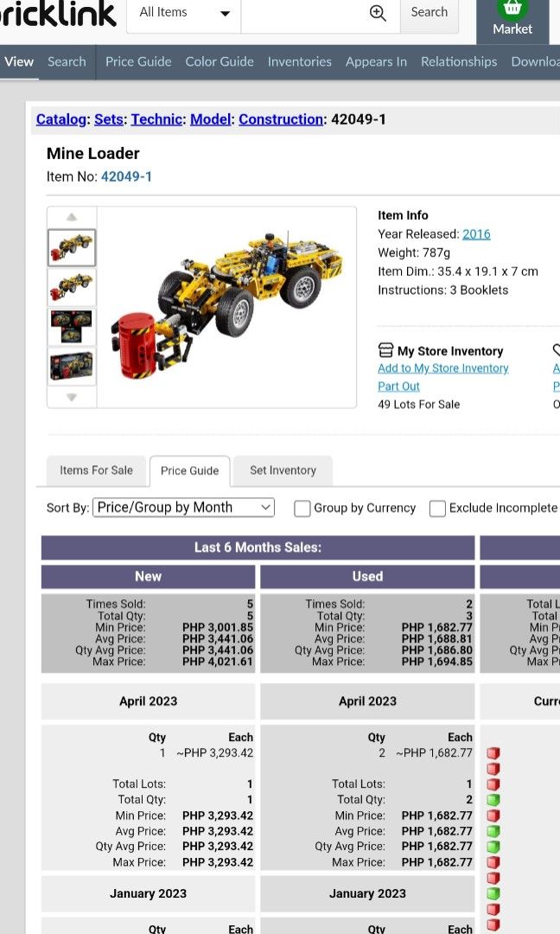Open the Market basket icon
This screenshot has height=934, width=560.
512,10
